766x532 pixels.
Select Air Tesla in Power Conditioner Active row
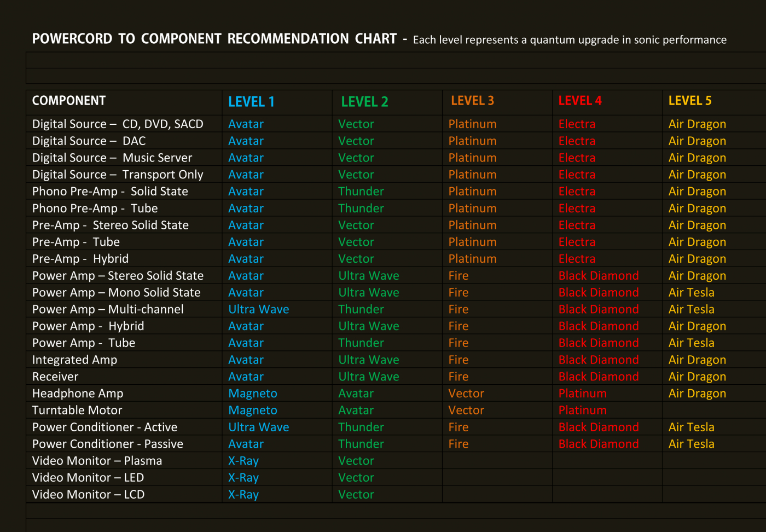(x=691, y=427)
